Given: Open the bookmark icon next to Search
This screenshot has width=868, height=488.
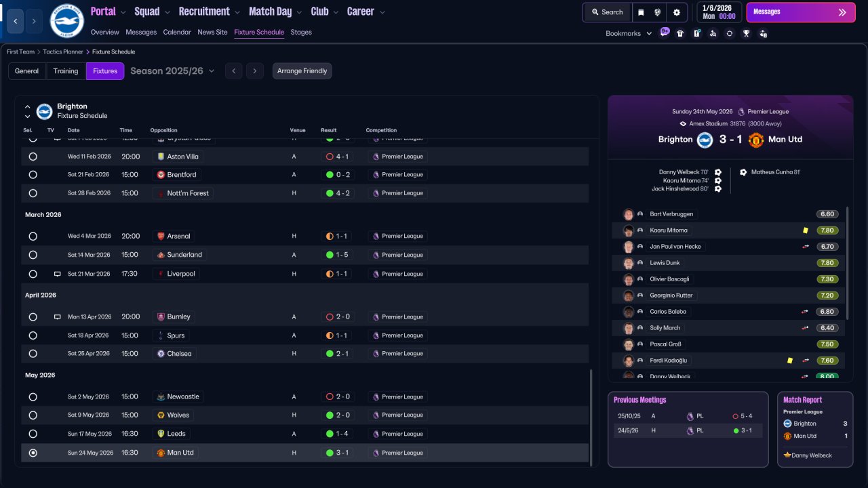Looking at the screenshot, I should (641, 12).
